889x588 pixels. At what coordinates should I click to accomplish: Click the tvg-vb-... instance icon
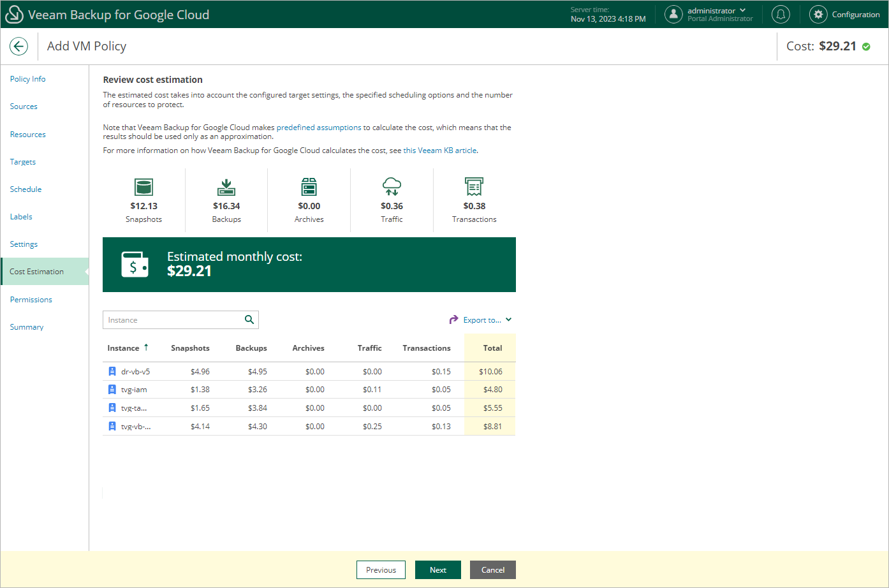tap(112, 426)
